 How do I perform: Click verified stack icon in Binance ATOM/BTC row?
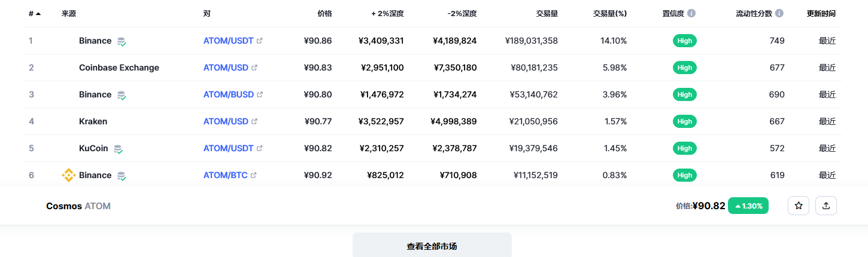122,176
